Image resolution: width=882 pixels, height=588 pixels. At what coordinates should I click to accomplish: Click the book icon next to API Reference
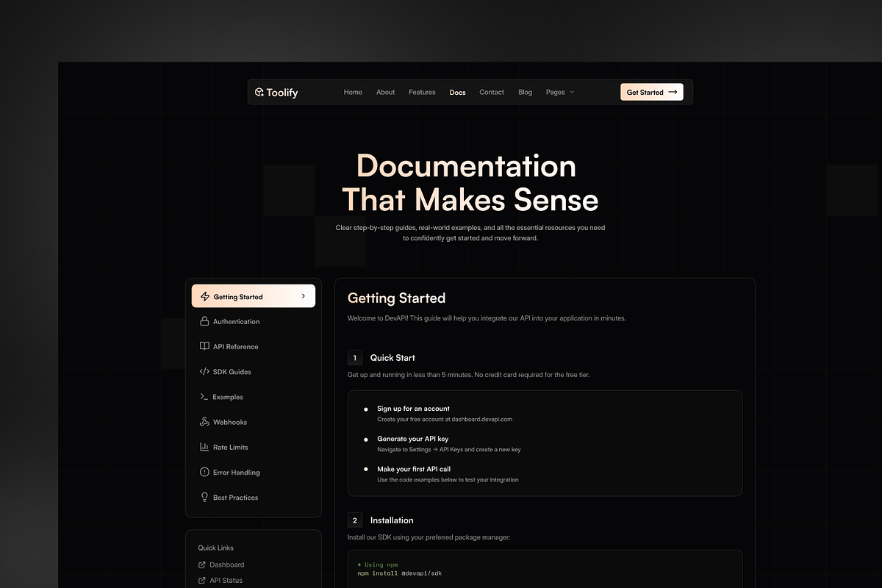(205, 346)
